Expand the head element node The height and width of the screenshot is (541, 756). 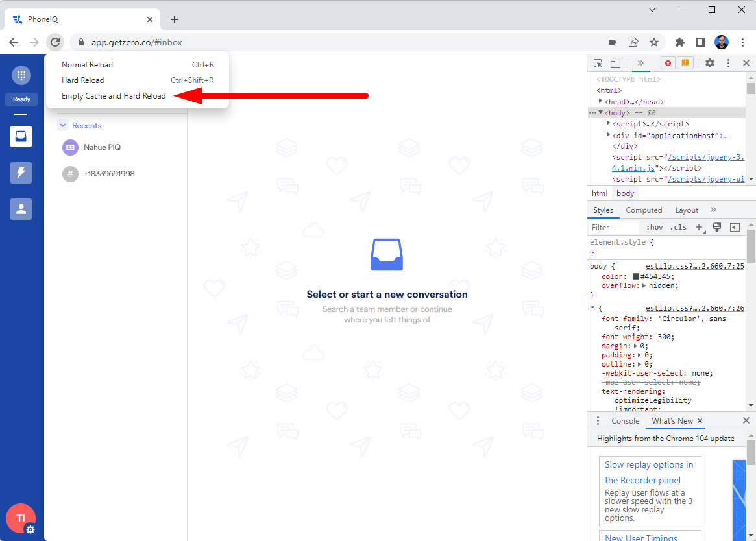click(x=600, y=101)
